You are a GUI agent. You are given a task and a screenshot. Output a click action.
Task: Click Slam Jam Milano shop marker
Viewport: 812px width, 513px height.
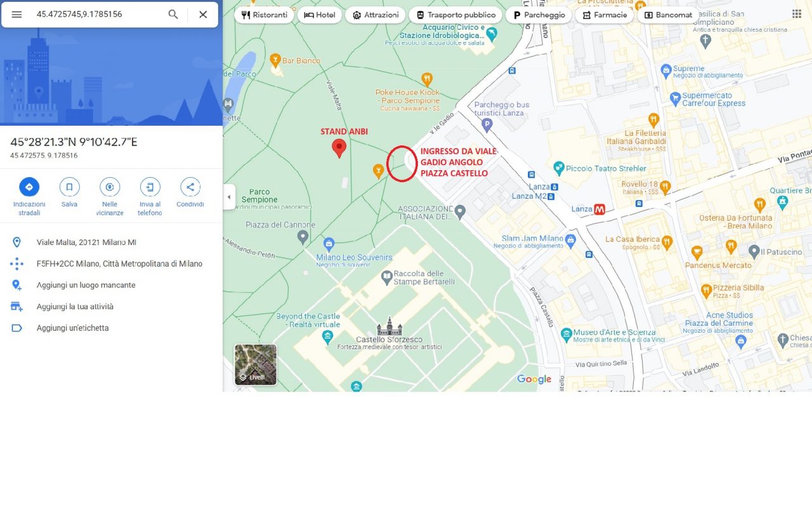pyautogui.click(x=570, y=241)
